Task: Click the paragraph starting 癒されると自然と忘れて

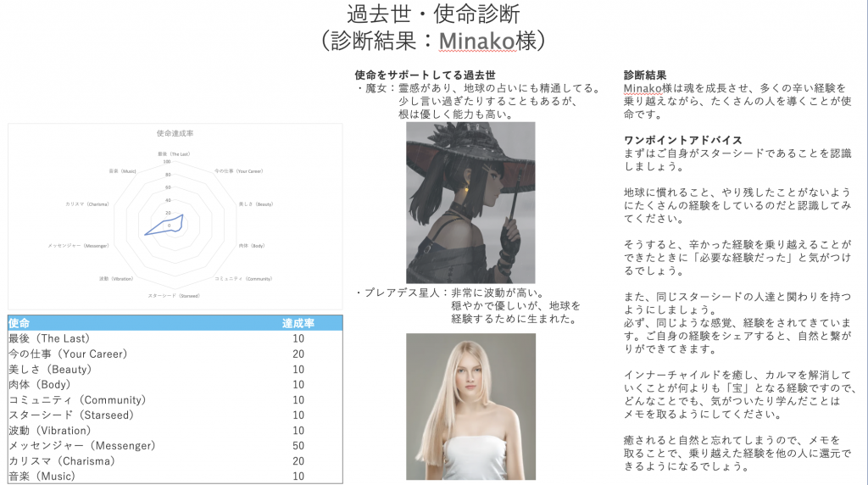Action: pyautogui.click(x=737, y=454)
